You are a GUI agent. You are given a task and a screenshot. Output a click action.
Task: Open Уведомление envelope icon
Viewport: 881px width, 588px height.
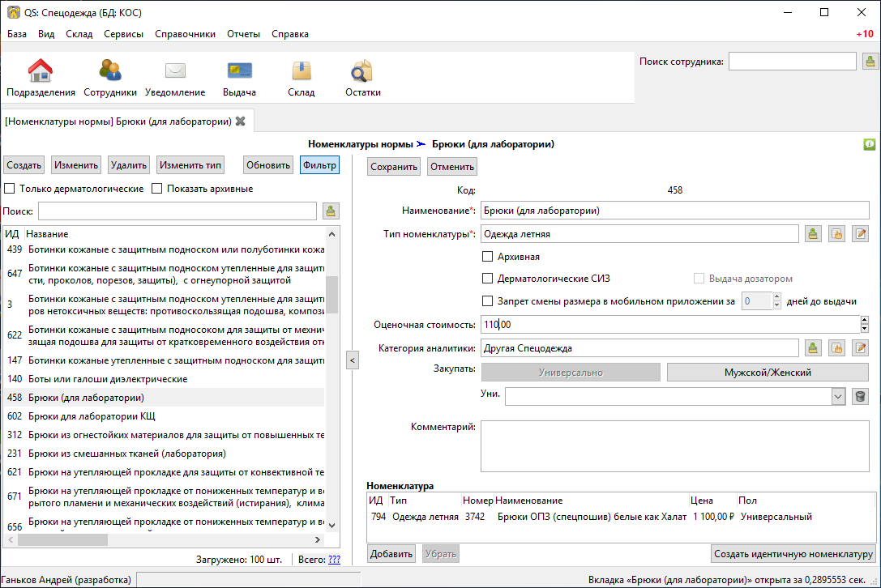(175, 78)
